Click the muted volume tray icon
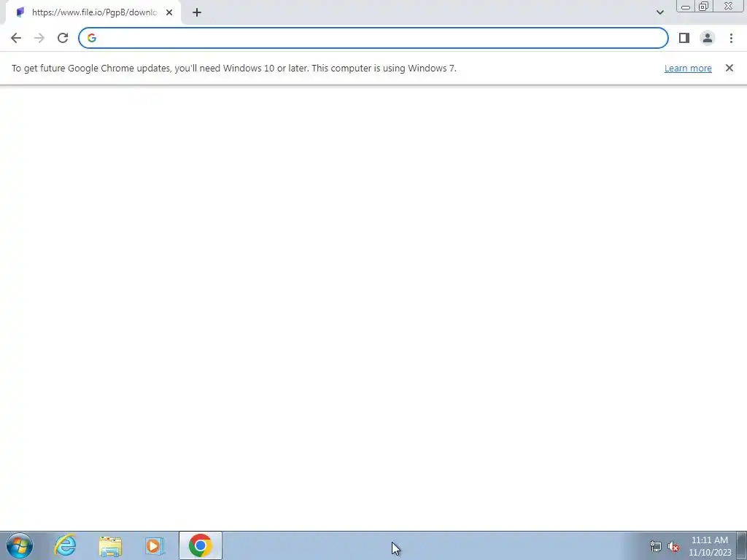 (673, 546)
